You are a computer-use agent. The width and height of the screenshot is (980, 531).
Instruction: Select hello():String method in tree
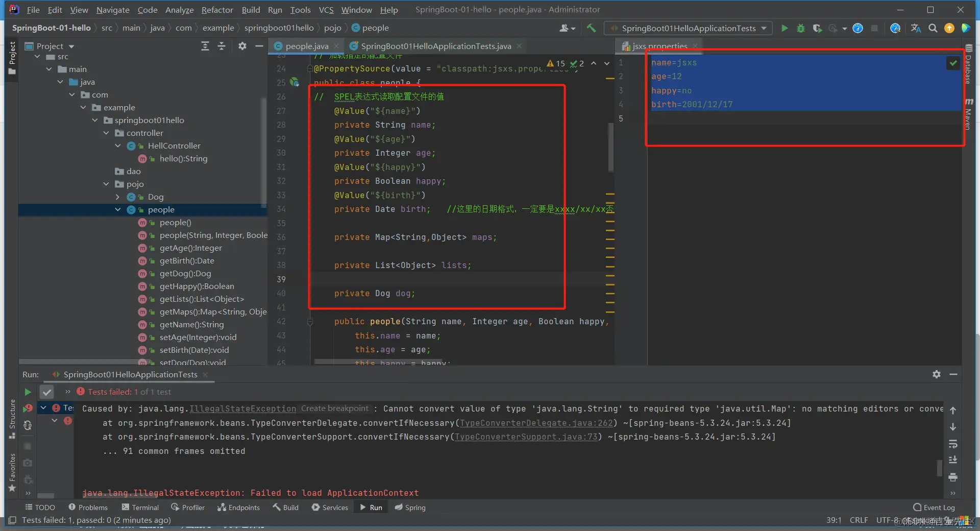tap(183, 159)
